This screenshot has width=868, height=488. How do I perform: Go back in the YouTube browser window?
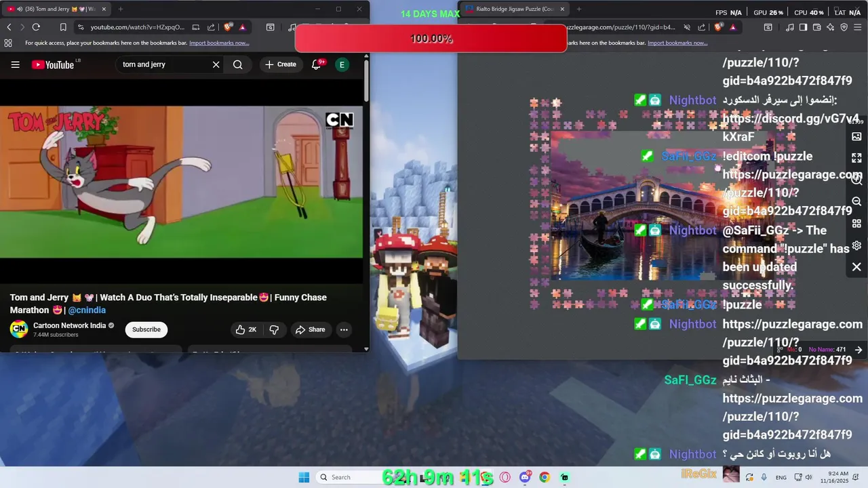click(9, 27)
